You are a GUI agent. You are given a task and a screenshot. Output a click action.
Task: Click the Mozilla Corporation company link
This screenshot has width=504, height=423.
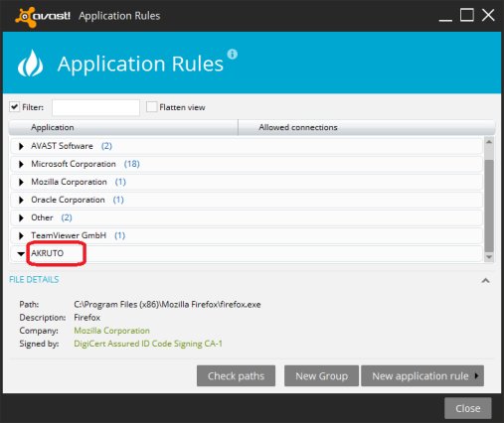111,331
